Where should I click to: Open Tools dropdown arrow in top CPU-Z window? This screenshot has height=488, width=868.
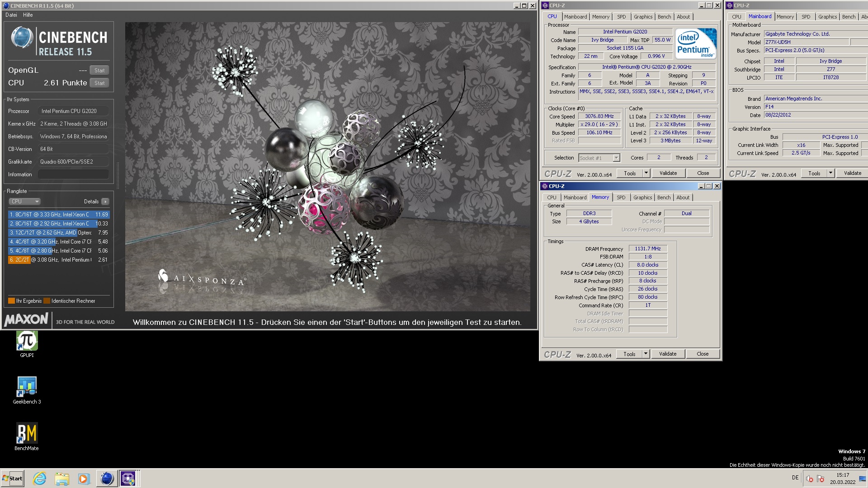(x=646, y=174)
